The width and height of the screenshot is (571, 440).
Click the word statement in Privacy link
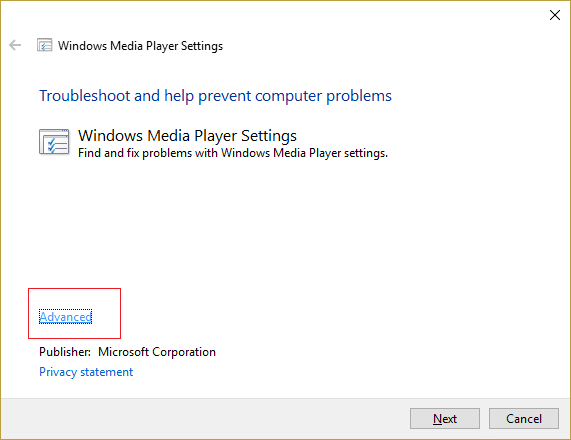(107, 372)
